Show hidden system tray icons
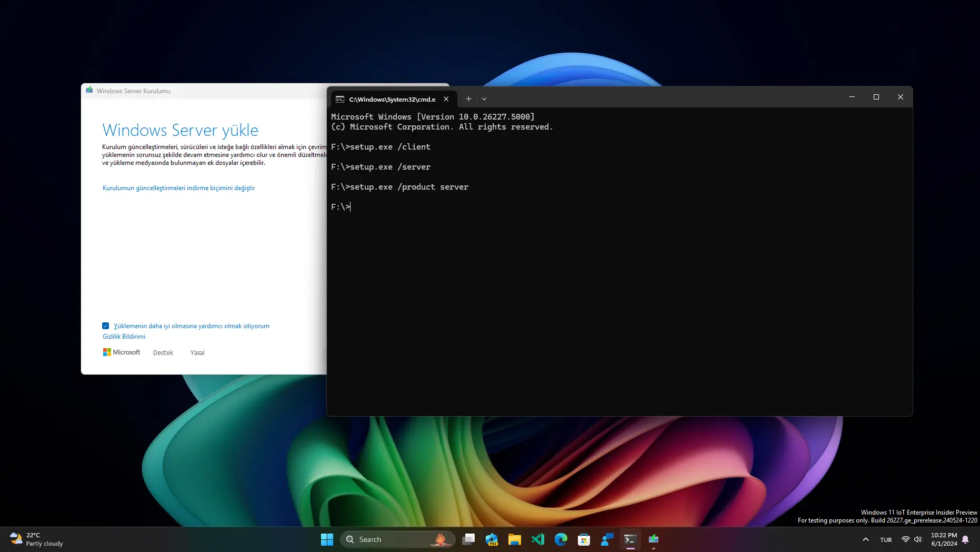Screen dimensions: 980x552 (866, 539)
